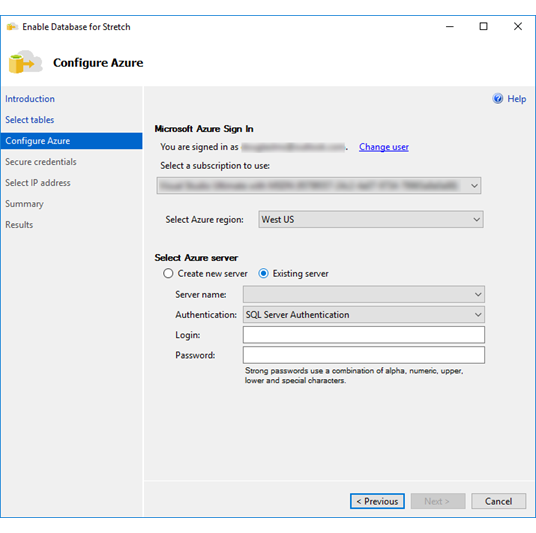Select Existing server radio button

coord(263,274)
